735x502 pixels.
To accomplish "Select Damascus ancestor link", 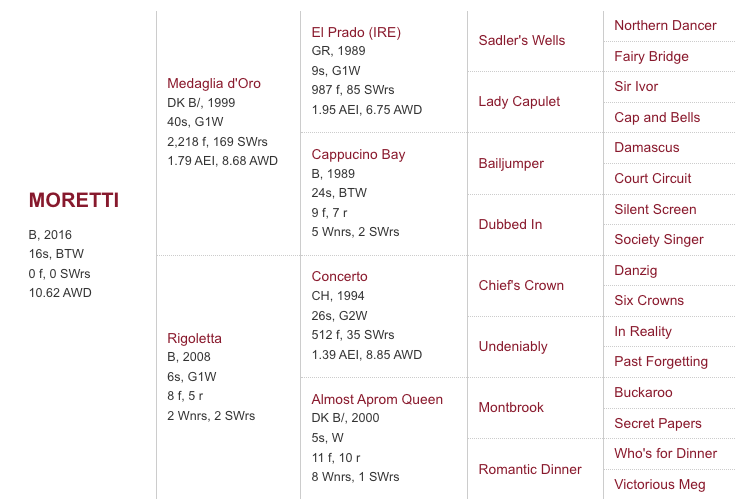I will [x=647, y=147].
